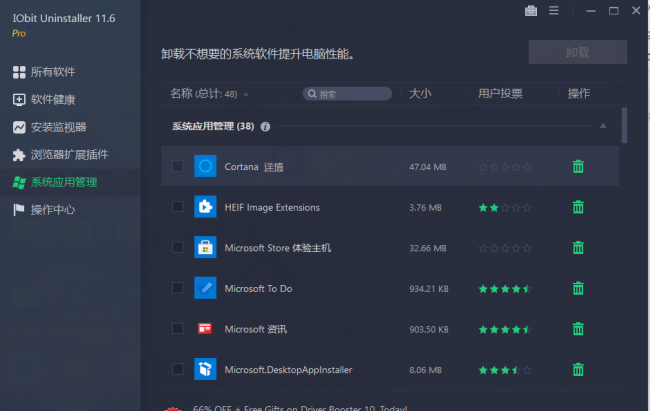Tick the Microsoft 资讯 checkbox
The image size is (650, 411).
tap(178, 328)
